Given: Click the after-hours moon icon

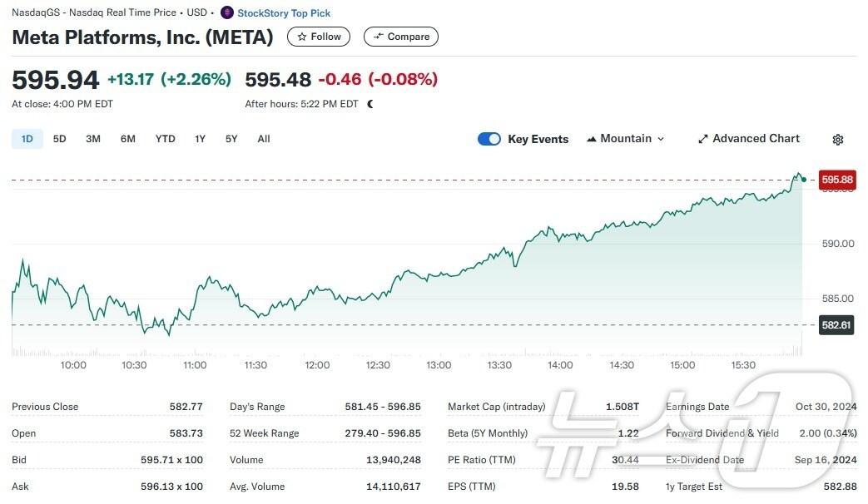Looking at the screenshot, I should tap(370, 104).
